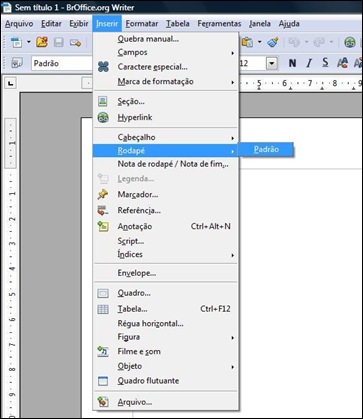The height and width of the screenshot is (419, 363).
Task: Click the Styles and Formatting icon
Action: point(17,63)
